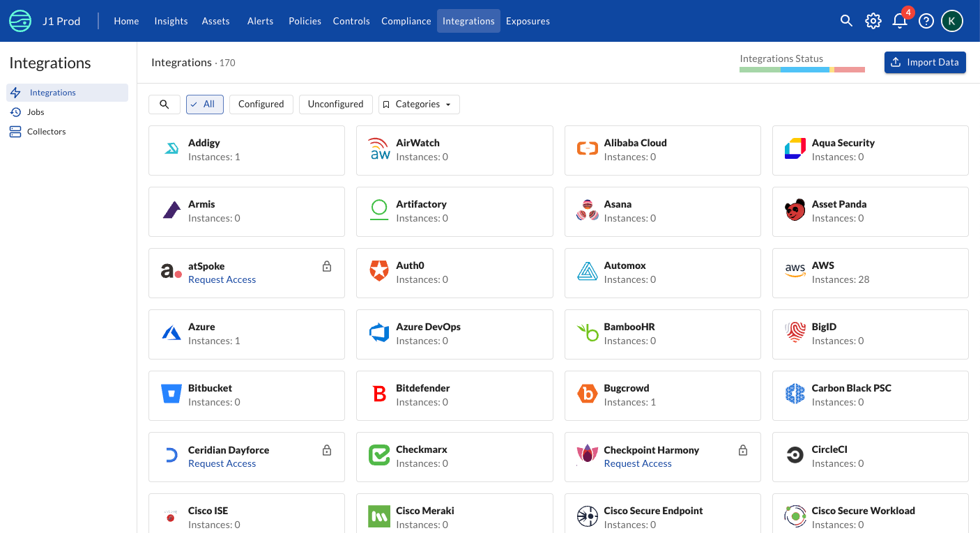
Task: Click the lock icon on Checkpoint Harmony card
Action: click(x=743, y=450)
